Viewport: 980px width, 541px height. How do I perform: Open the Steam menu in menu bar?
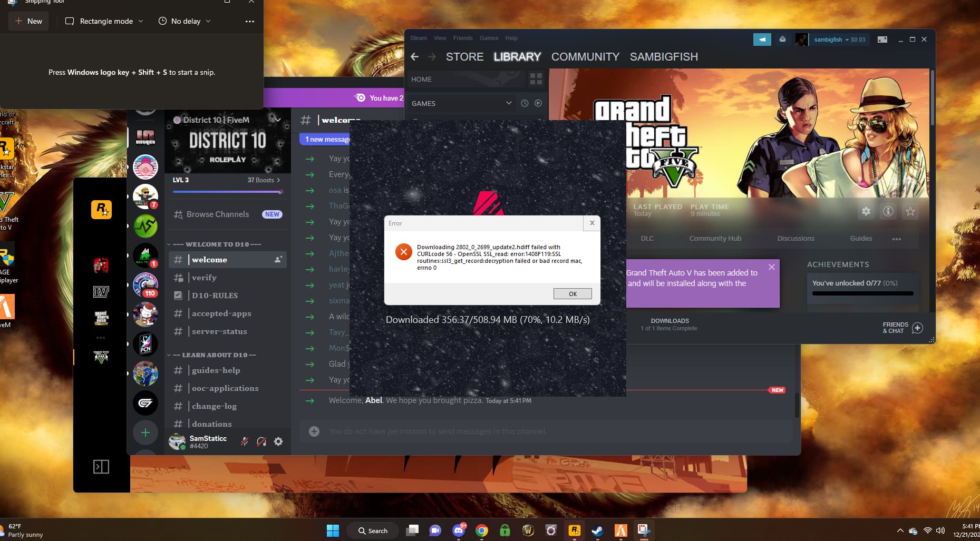(419, 38)
